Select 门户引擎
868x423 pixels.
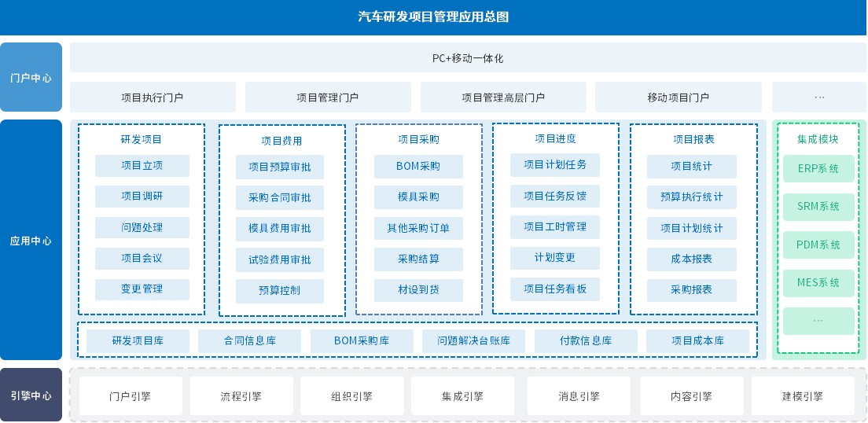(x=131, y=396)
